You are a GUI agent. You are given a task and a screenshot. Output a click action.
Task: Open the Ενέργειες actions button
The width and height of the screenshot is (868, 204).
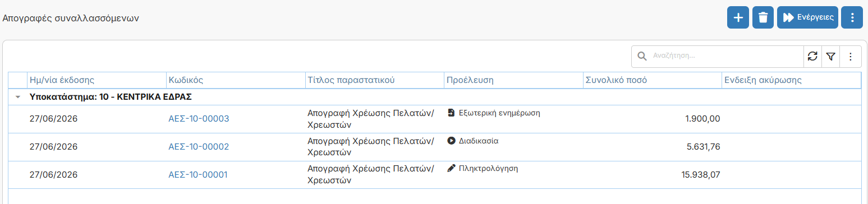click(808, 17)
